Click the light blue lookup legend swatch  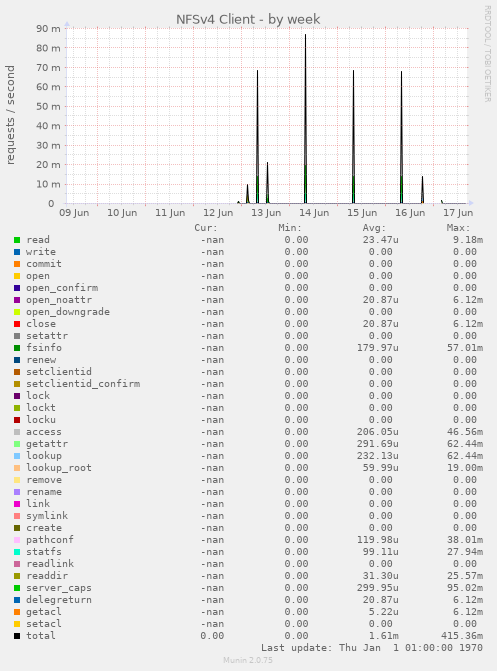[x=17, y=456]
